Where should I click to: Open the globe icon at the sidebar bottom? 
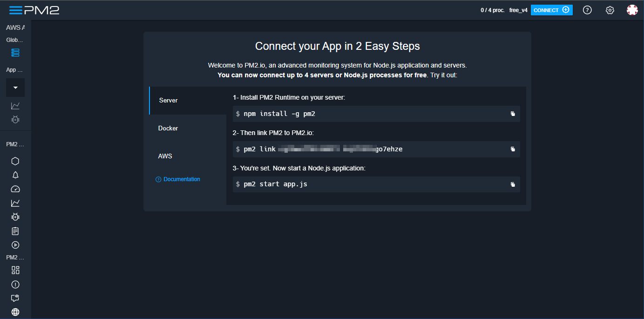[x=15, y=312]
